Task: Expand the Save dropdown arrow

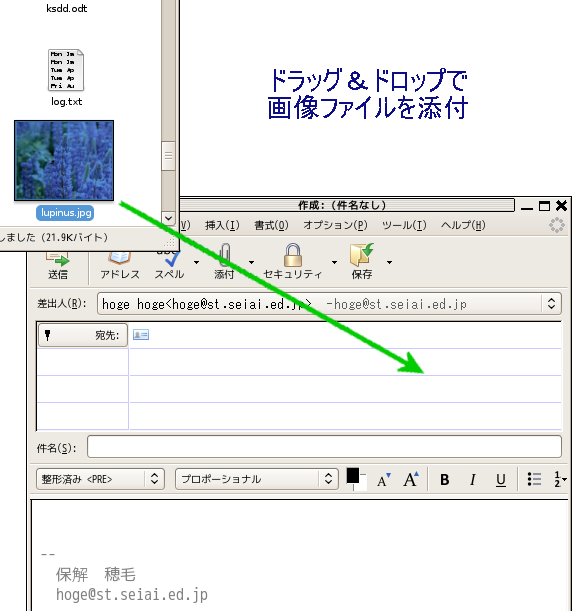Action: tap(389, 262)
